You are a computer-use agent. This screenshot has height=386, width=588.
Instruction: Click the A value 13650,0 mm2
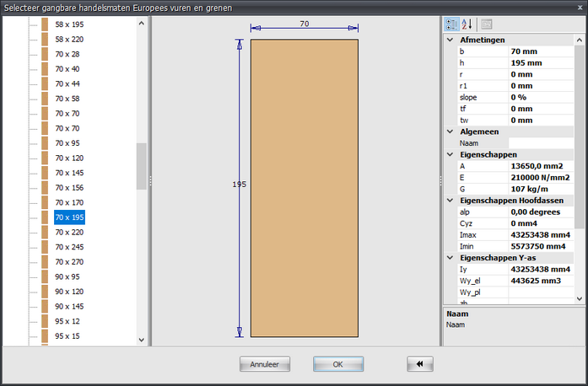(541, 166)
